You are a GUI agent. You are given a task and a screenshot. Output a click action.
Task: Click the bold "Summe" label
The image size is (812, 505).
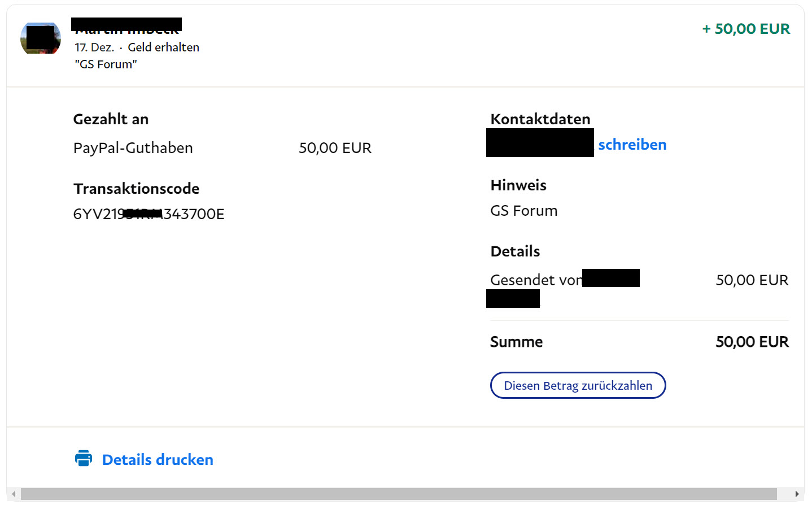click(516, 342)
